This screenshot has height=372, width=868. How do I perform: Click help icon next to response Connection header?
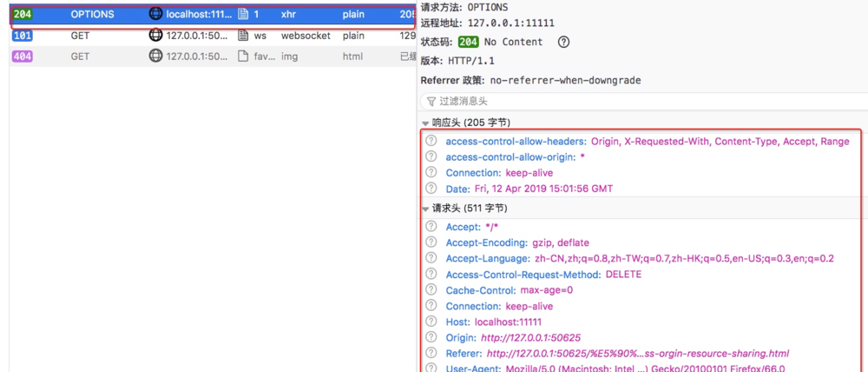click(x=431, y=172)
